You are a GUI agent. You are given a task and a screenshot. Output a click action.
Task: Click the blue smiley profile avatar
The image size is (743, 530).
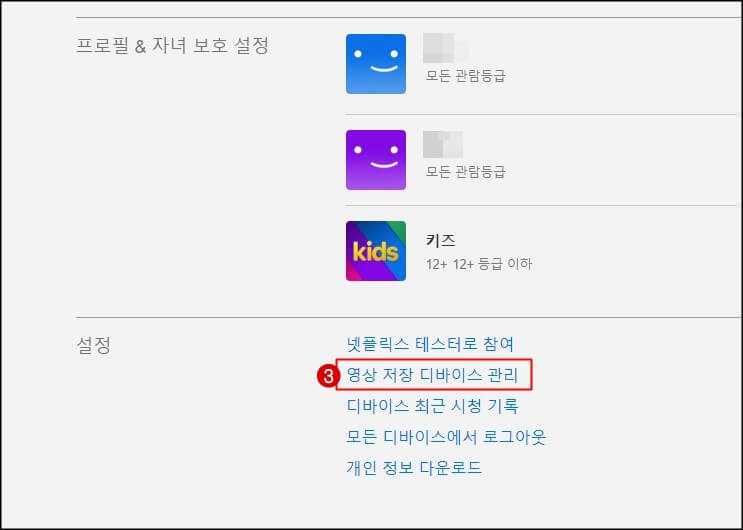[376, 64]
